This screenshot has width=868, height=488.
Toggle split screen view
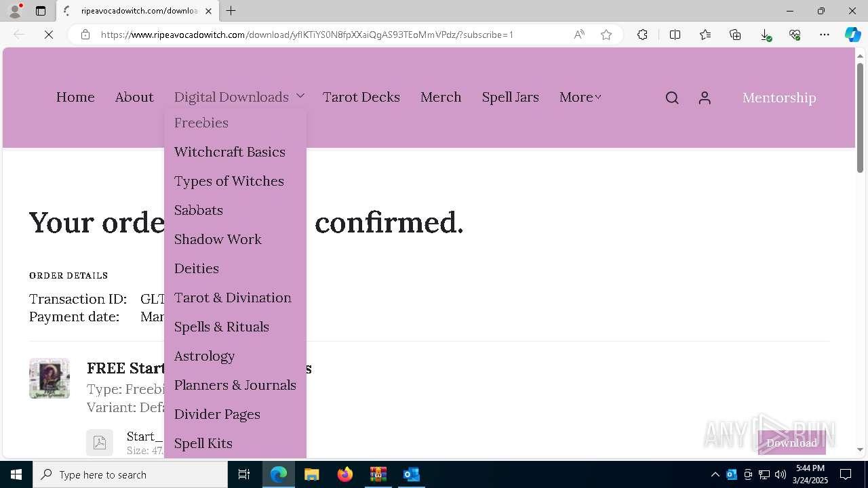coord(675,35)
